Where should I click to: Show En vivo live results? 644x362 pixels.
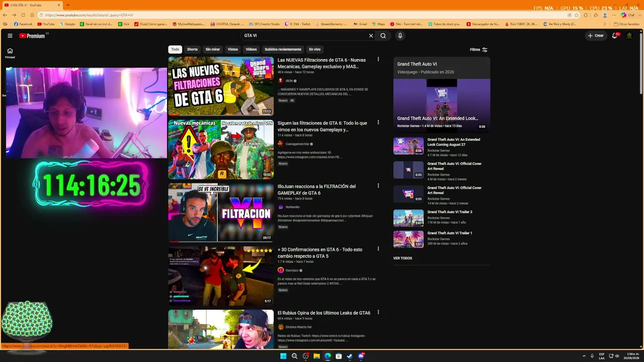314,49
